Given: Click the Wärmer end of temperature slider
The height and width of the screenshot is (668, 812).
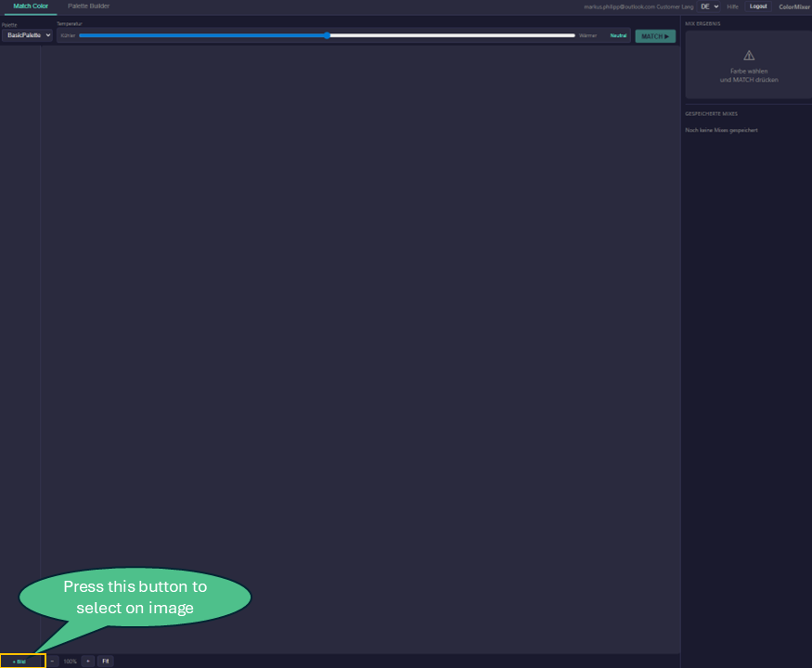Looking at the screenshot, I should click(x=588, y=35).
